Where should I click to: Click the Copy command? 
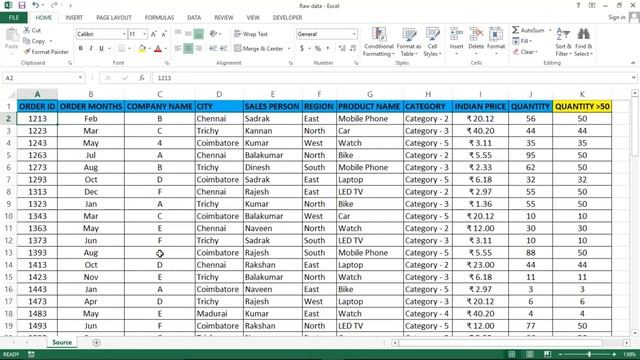point(38,41)
